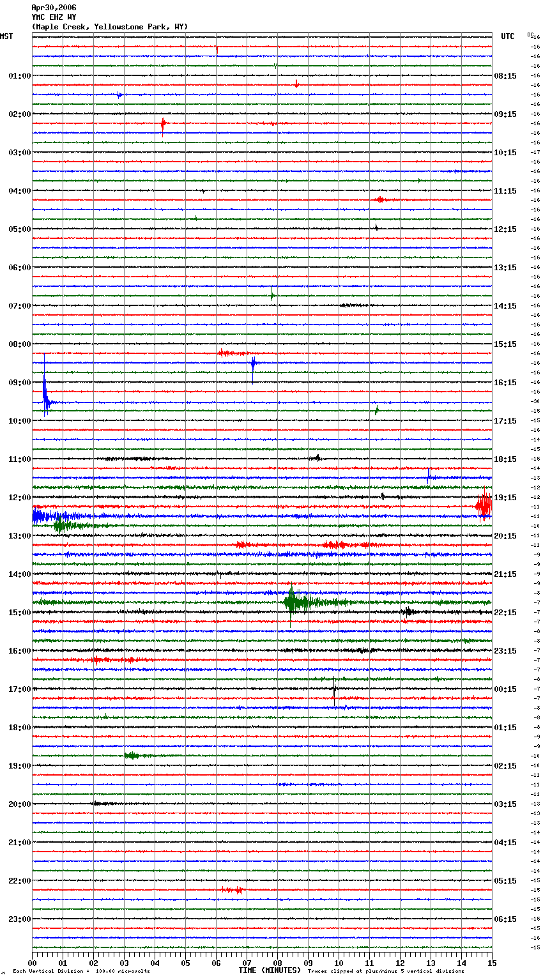Click minute 03 on the bottom axis
Screen dimensions: 543x980
tap(124, 963)
